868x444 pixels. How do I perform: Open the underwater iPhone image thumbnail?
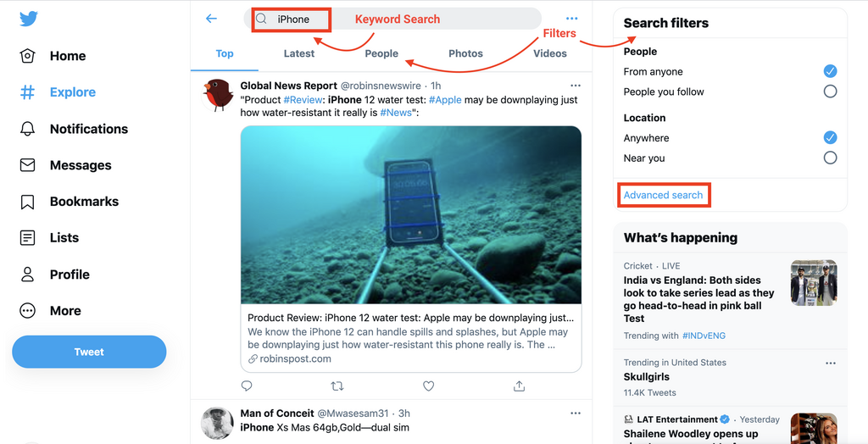411,215
